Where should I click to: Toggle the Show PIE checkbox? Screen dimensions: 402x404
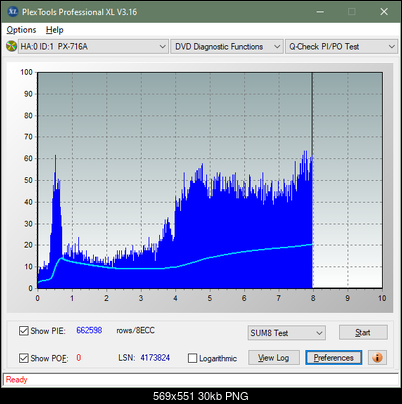[x=23, y=331]
